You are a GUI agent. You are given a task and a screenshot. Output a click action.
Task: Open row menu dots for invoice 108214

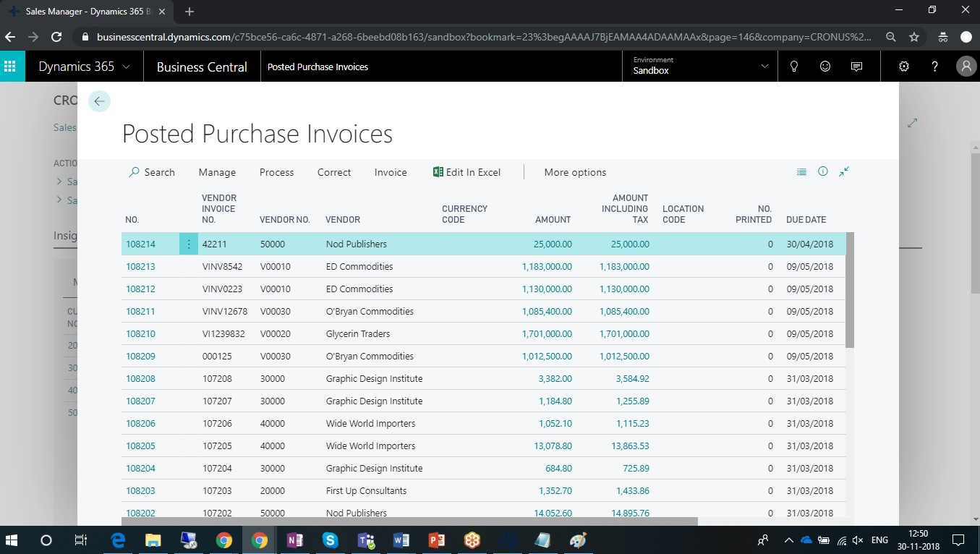click(189, 244)
